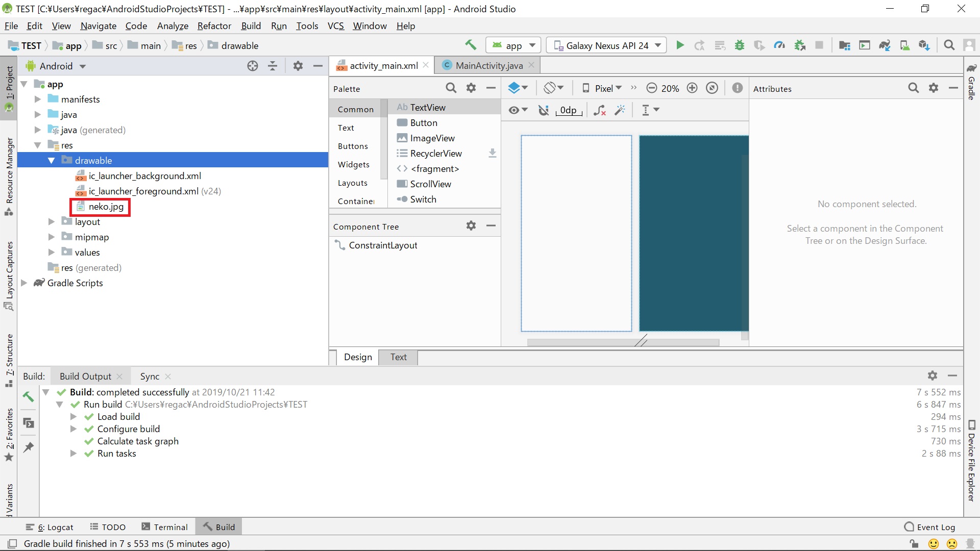Select Buttons category in Palette
Image resolution: width=980 pixels, height=551 pixels.
coord(353,146)
